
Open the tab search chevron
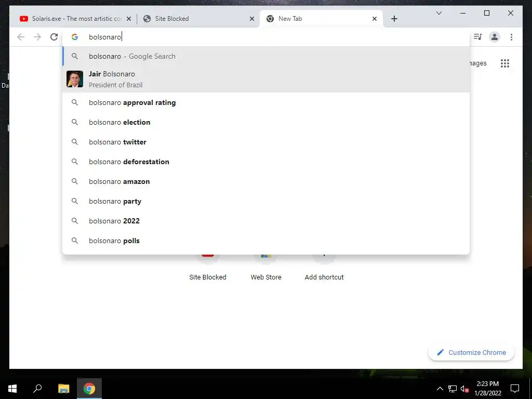point(438,13)
